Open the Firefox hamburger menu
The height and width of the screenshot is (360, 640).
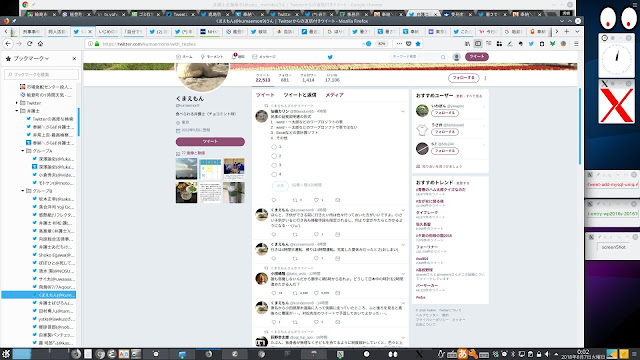point(576,44)
